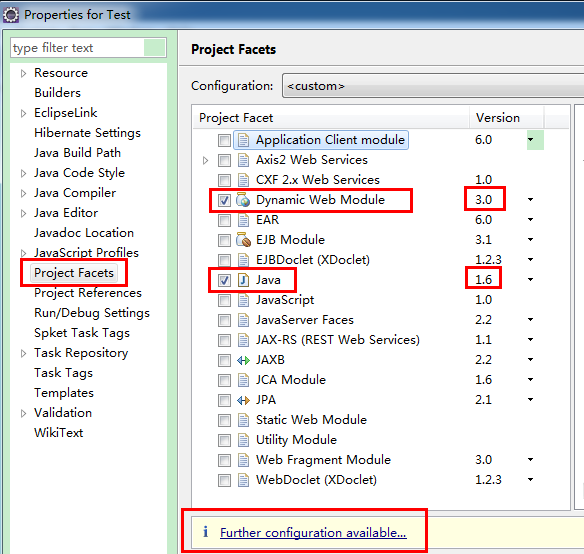Open the Builders properties page
This screenshot has width=584, height=554.
click(57, 93)
